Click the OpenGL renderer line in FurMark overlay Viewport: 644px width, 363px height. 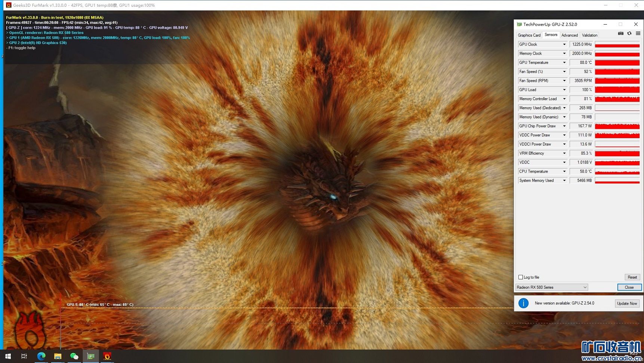tap(45, 32)
